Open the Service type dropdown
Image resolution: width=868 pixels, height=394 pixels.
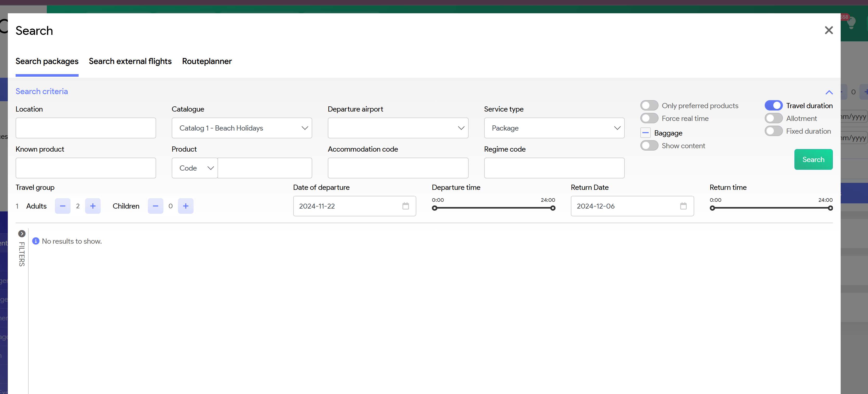click(554, 128)
